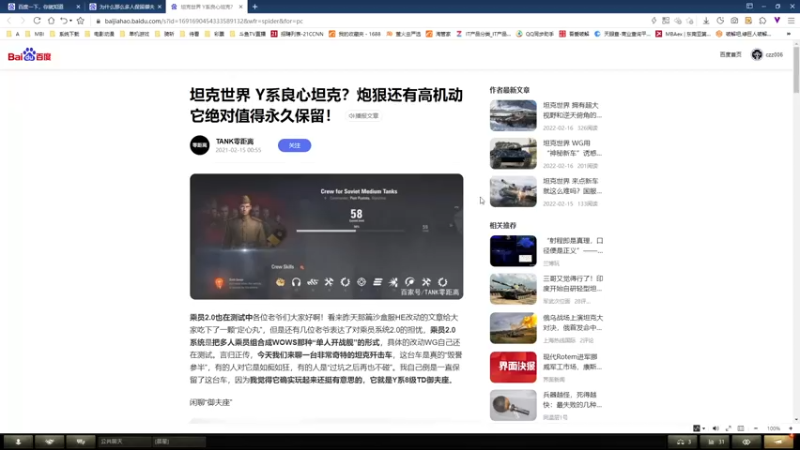800x450 pixels.
Task: Click the orange button at the bottom right
Action: [779, 441]
